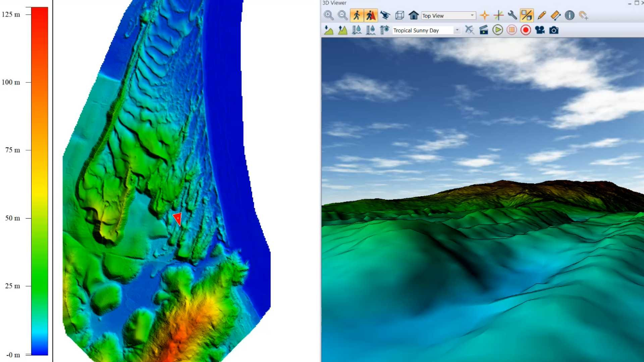Viewport: 644px width, 362px height.
Task: Open the feature info tool
Action: [x=570, y=15]
